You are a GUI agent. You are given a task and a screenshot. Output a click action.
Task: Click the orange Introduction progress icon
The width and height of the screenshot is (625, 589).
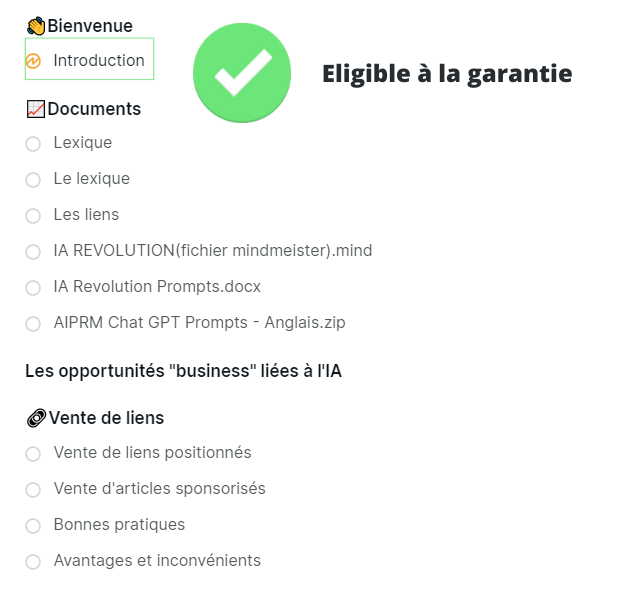(33, 61)
